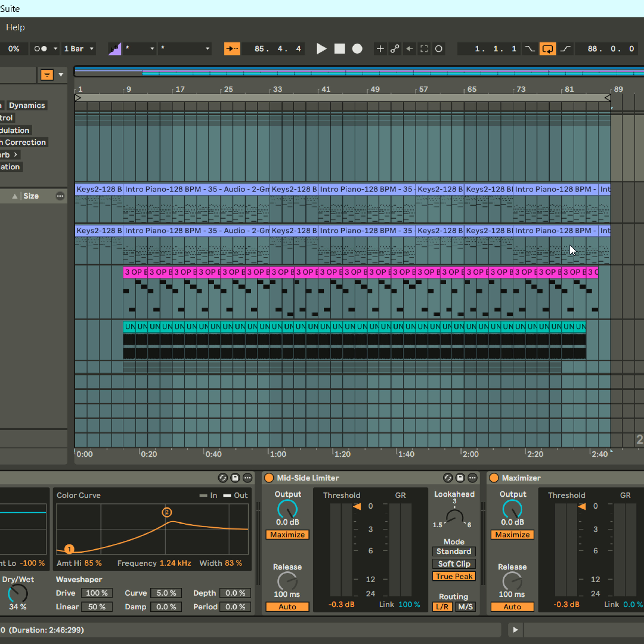Stop playback with the Stop button
Screen dimensions: 644x644
339,49
